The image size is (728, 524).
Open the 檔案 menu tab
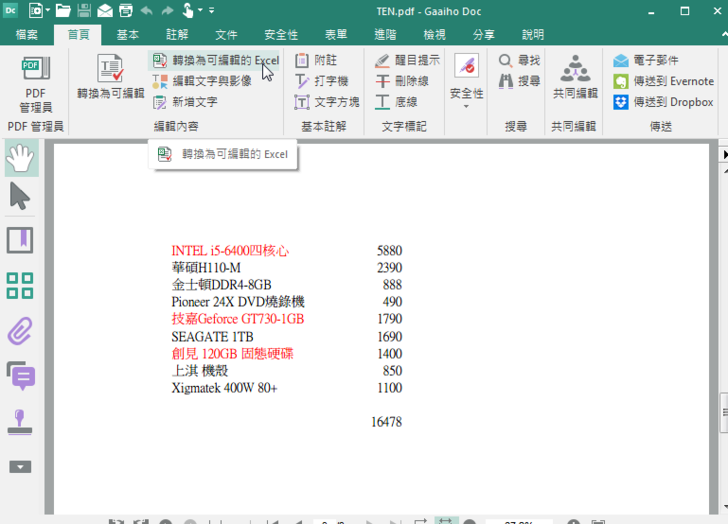pyautogui.click(x=27, y=34)
